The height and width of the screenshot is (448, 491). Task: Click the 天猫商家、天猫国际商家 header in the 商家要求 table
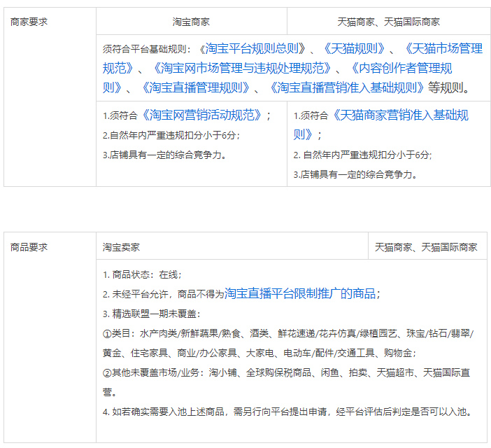389,22
